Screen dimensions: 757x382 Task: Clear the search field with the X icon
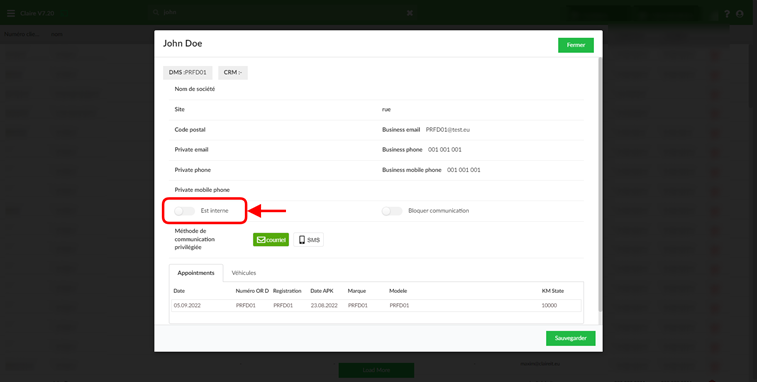(x=409, y=13)
